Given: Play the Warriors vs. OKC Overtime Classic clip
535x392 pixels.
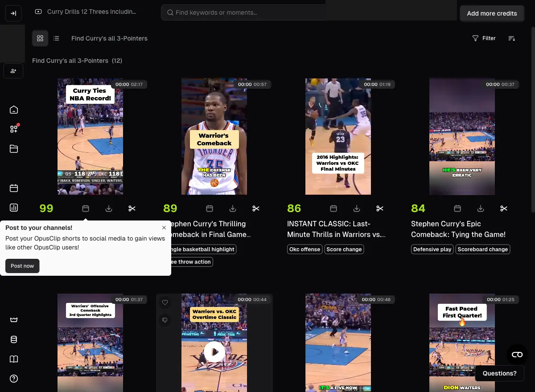Looking at the screenshot, I should click(x=214, y=352).
